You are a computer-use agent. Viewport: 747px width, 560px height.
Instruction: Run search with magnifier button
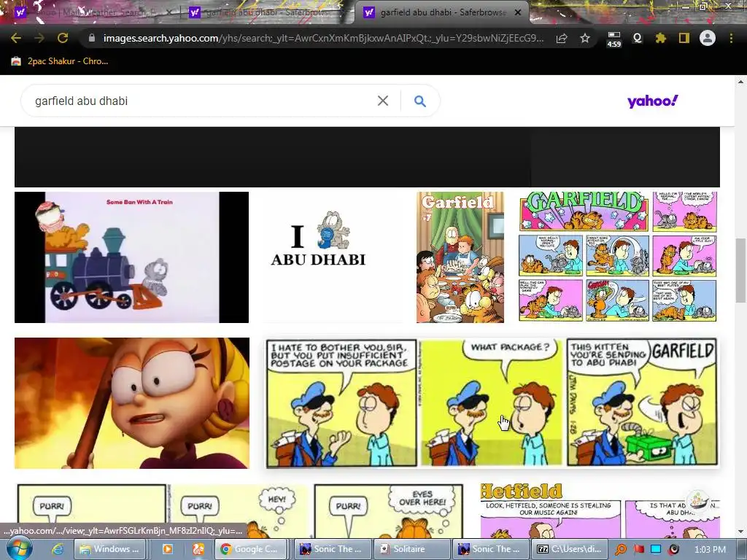[x=419, y=101]
